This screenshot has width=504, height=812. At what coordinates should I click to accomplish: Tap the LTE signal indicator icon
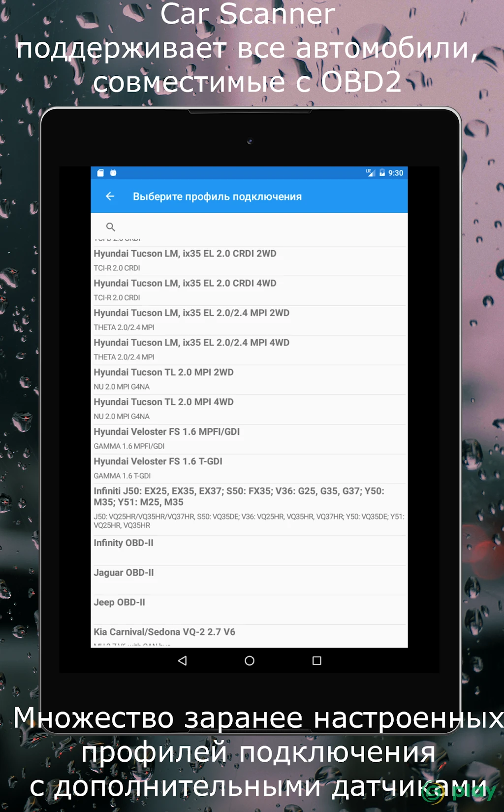tap(370, 173)
